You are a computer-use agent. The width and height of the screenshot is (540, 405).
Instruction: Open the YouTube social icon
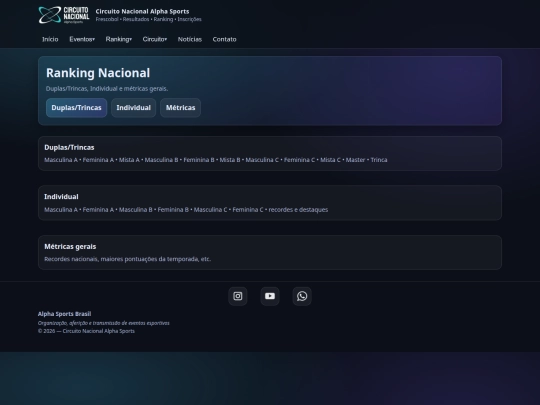[270, 296]
